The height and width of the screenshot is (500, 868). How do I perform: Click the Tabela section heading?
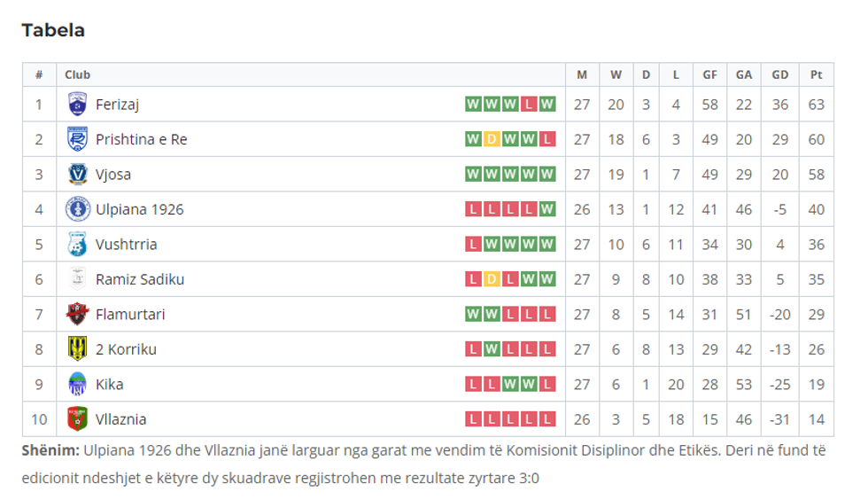coord(53,30)
